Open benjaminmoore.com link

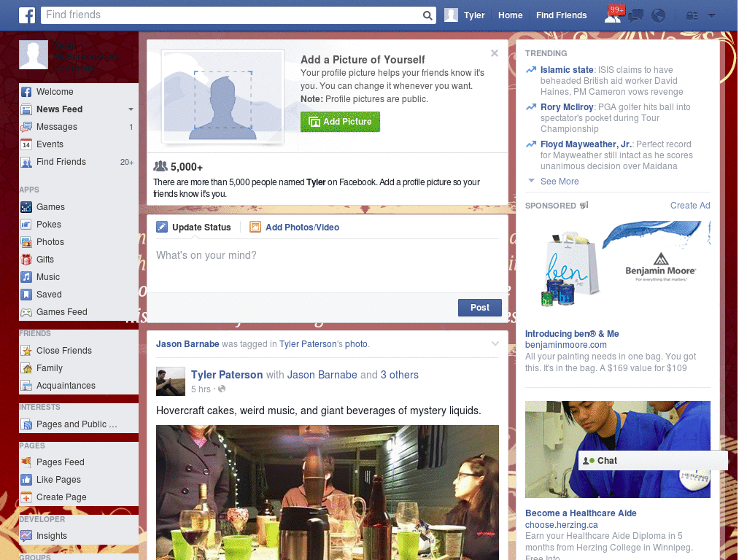pyautogui.click(x=565, y=345)
